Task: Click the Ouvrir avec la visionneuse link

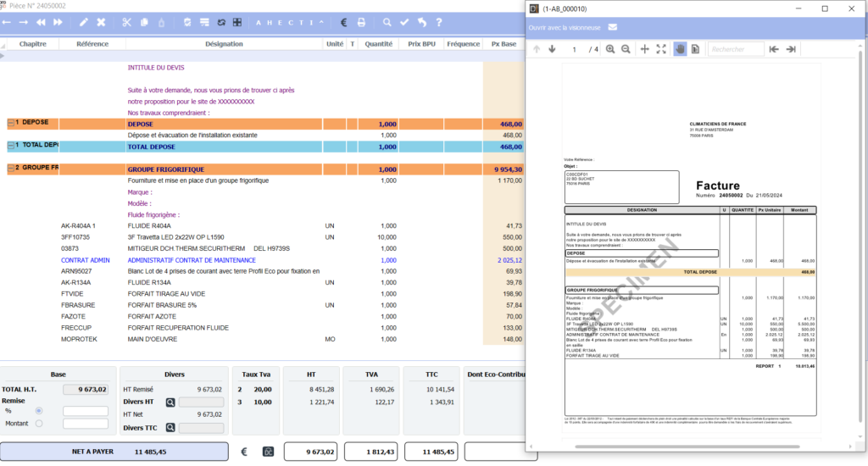Action: (x=565, y=27)
